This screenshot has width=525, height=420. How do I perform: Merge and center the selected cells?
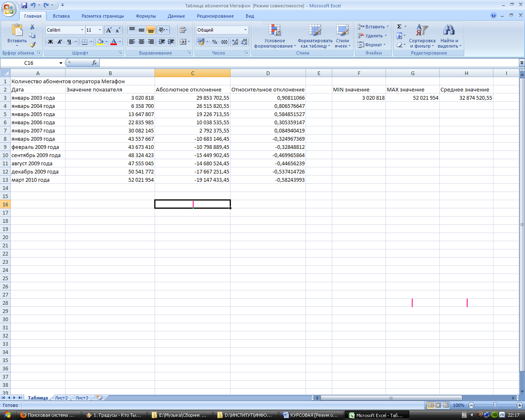point(183,42)
